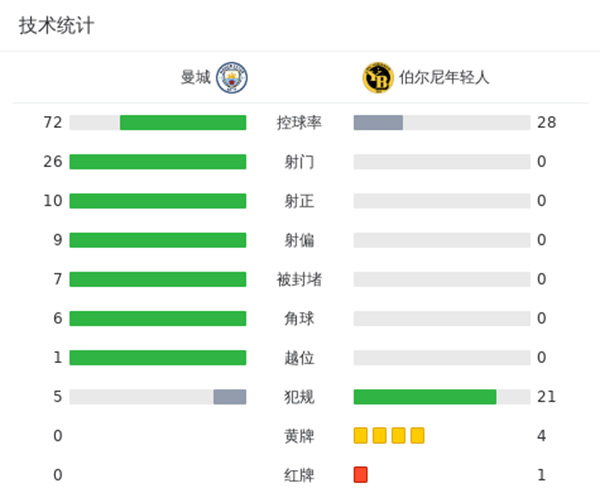This screenshot has width=600, height=493.
Task: Click the first yellow card icon
Action: click(361, 435)
